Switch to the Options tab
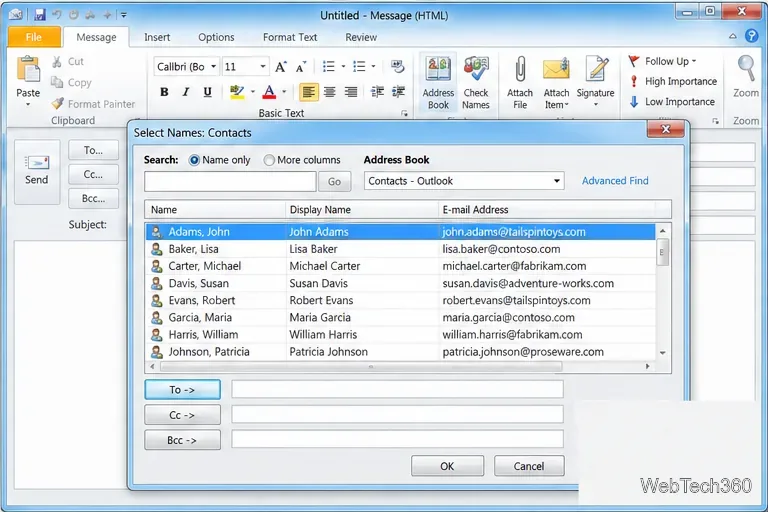This screenshot has width=768, height=512. point(216,37)
